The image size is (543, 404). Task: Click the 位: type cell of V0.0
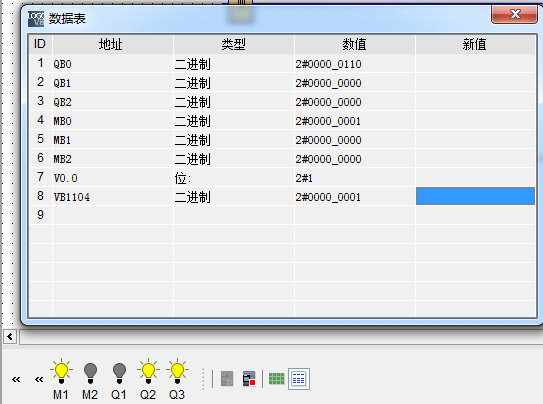[x=234, y=178]
